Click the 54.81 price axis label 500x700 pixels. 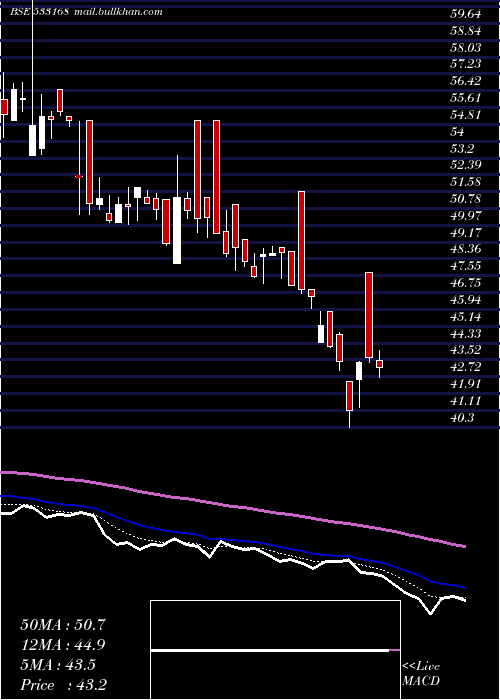tap(466, 115)
